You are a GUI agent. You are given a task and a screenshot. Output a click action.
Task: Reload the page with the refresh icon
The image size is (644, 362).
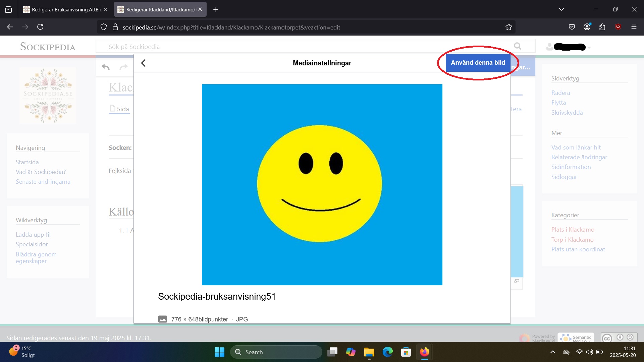pos(40,27)
